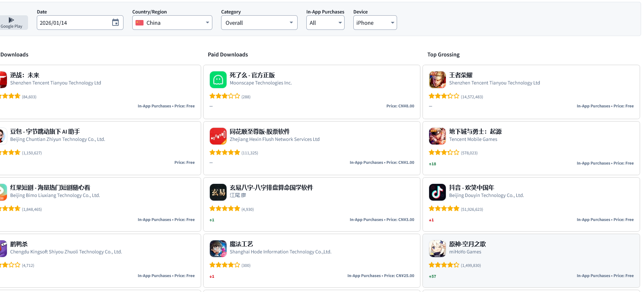644x292 pixels.
Task: Click the Price: CN¥25.00 label for 魔法工艺
Action: click(x=399, y=276)
